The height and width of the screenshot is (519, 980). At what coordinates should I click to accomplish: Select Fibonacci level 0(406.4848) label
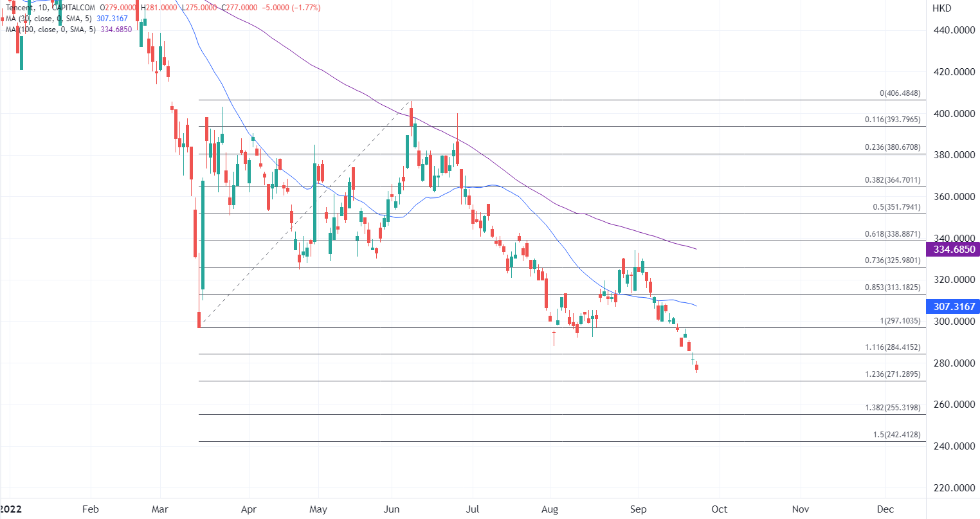tap(900, 93)
